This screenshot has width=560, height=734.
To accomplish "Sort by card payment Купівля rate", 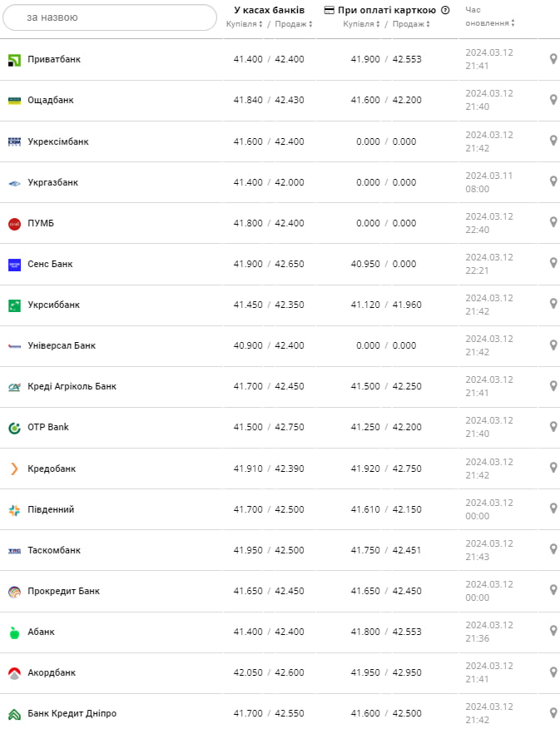I will (x=362, y=24).
